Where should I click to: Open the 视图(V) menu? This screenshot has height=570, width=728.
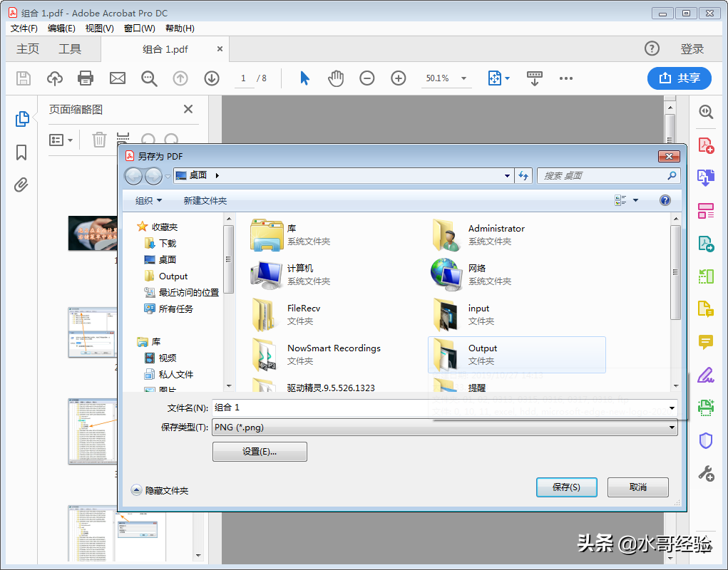pos(99,28)
